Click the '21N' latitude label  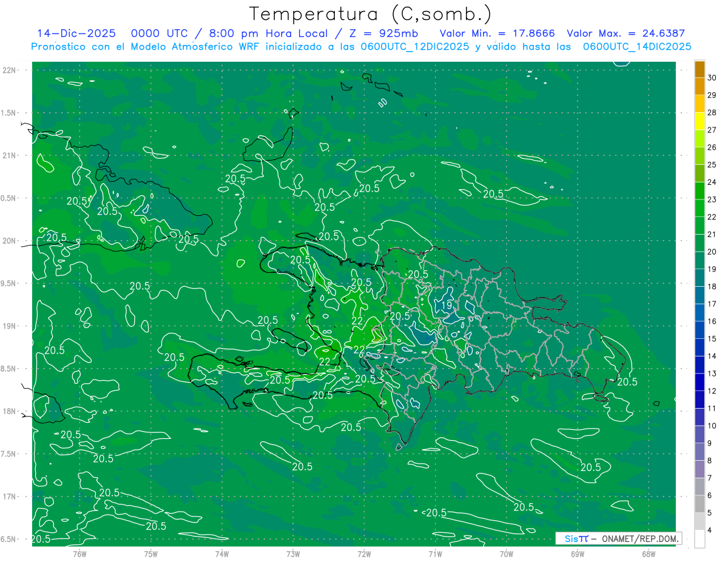pyautogui.click(x=9, y=155)
